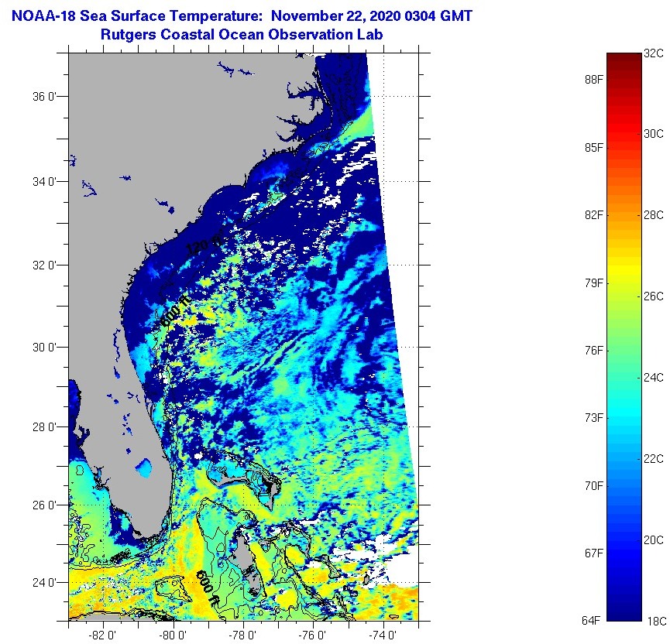
Task: Click the 30C label on color scale
Action: click(654, 134)
